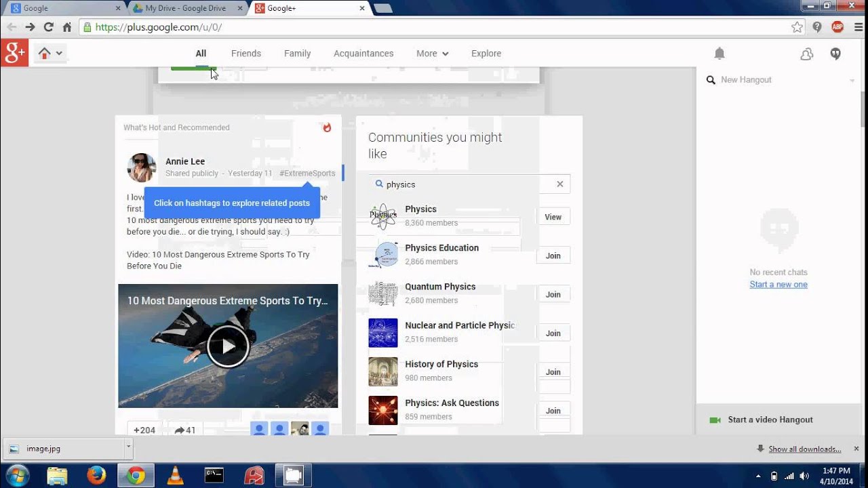Click the communities search field with physics
The height and width of the screenshot is (488, 868).
(469, 184)
